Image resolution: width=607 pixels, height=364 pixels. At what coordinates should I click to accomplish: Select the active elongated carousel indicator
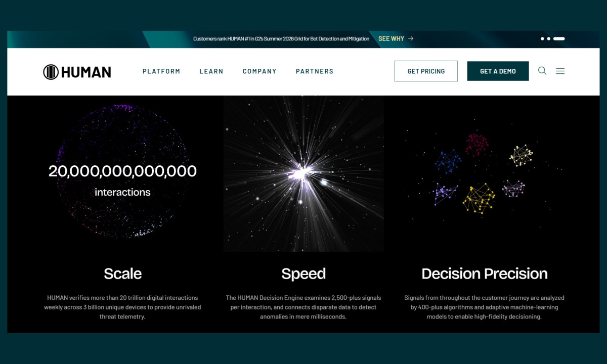click(559, 38)
